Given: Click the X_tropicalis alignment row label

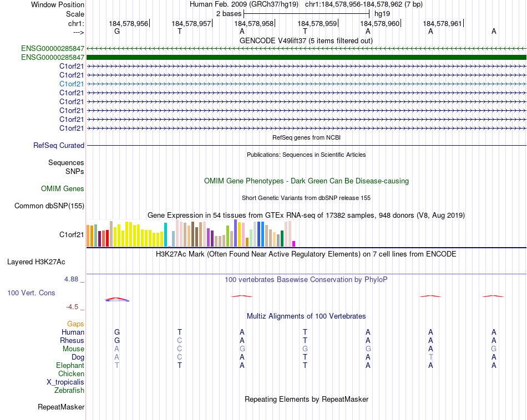Looking at the screenshot, I should [65, 382].
